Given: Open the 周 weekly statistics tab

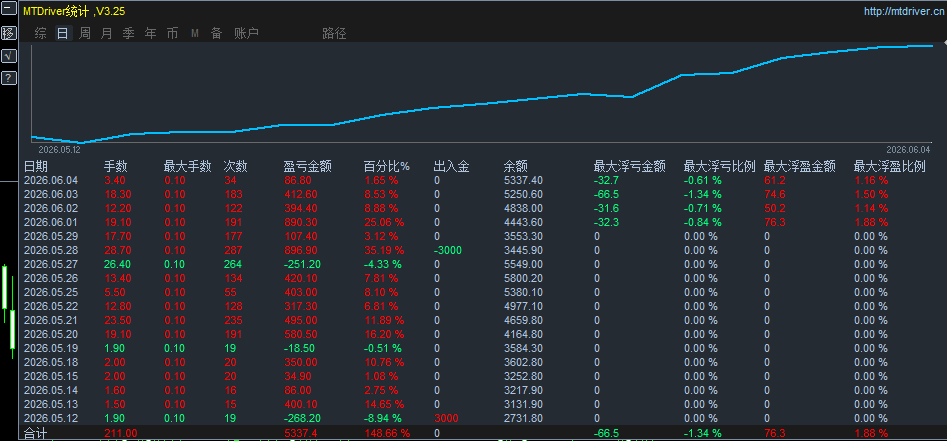Looking at the screenshot, I should [85, 33].
